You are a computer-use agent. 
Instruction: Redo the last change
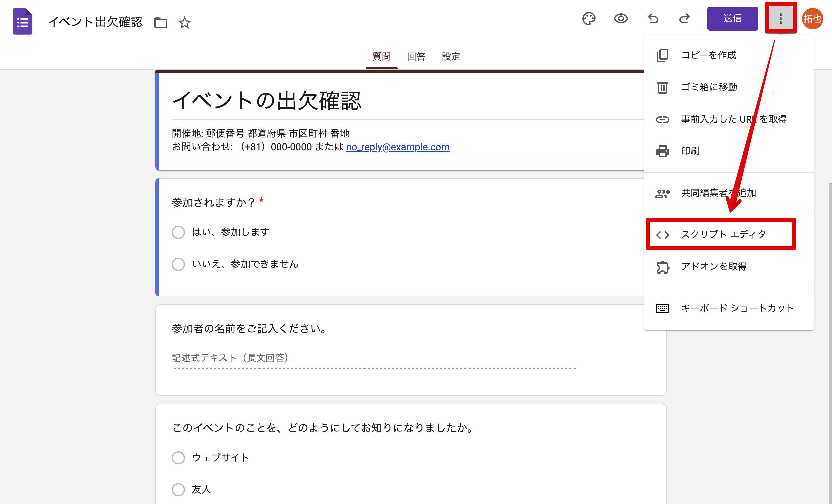click(x=684, y=19)
